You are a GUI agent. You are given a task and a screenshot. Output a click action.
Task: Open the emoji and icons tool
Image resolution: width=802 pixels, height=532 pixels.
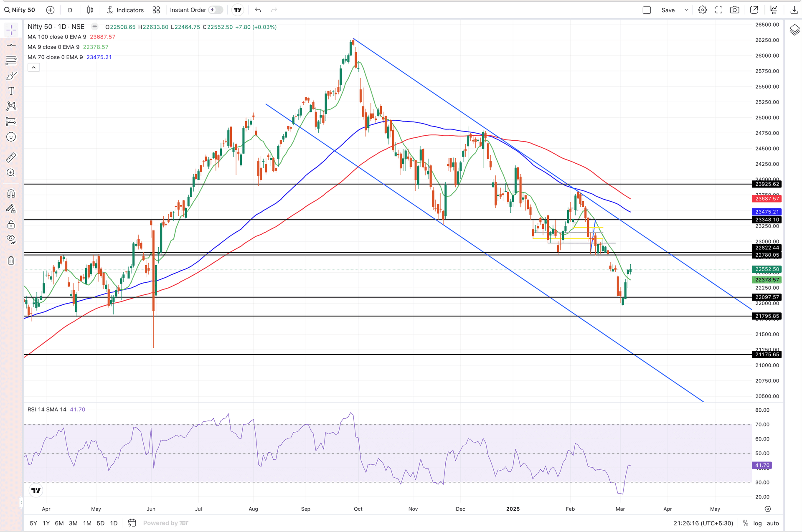point(11,137)
